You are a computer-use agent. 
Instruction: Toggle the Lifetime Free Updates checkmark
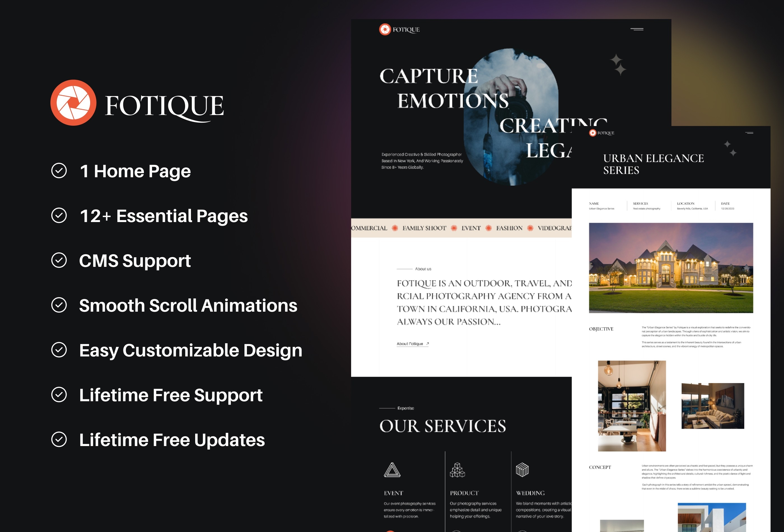point(59,439)
